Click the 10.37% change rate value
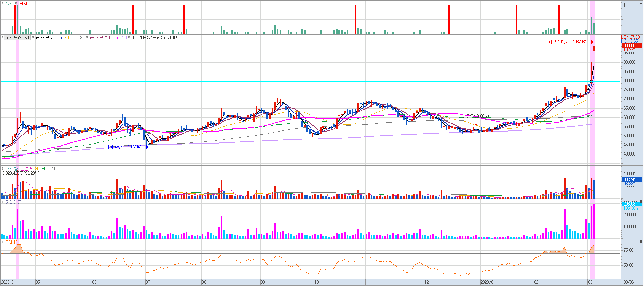 tap(630, 50)
